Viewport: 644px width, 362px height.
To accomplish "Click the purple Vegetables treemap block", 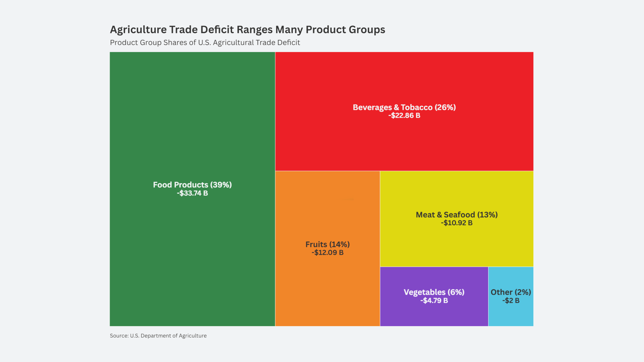I will coord(434,296).
